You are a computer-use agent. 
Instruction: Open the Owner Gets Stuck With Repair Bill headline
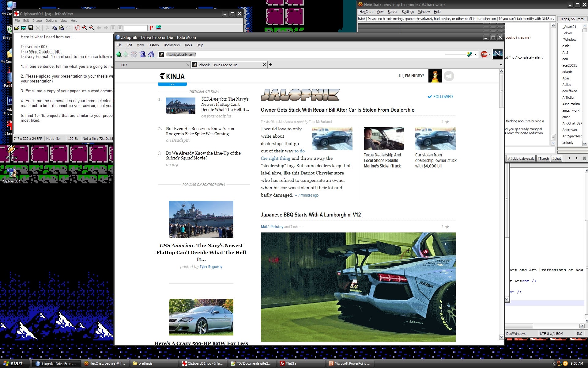[337, 110]
